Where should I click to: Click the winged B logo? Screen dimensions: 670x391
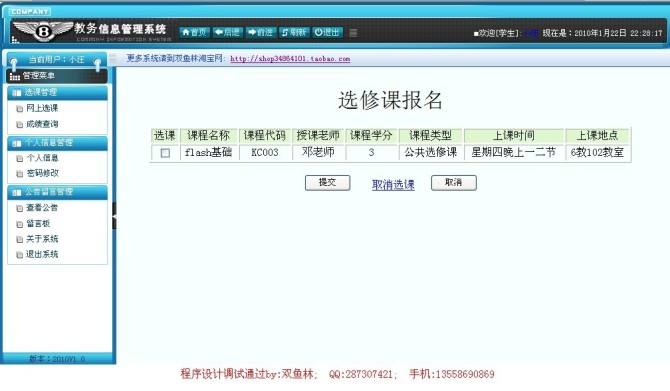(x=43, y=31)
